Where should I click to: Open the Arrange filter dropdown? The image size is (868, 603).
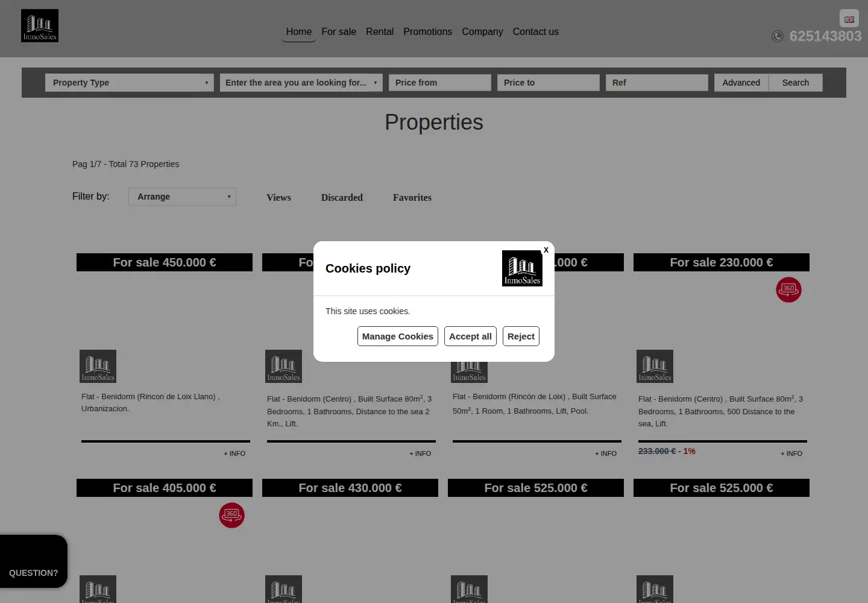[x=182, y=197]
